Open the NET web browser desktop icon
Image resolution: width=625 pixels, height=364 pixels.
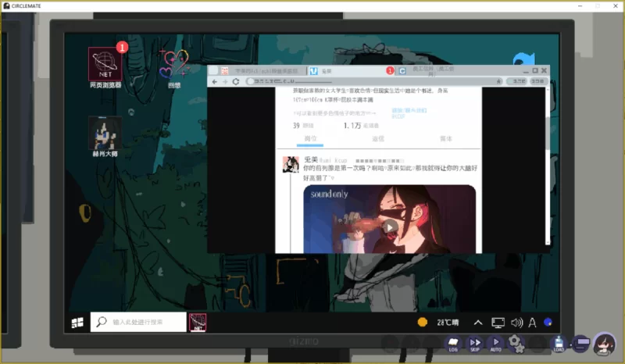coord(105,64)
